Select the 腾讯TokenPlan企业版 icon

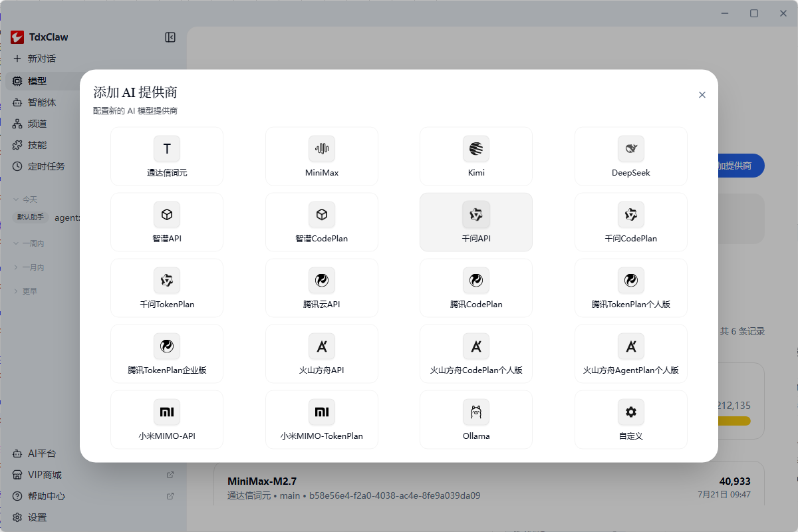[167, 346]
